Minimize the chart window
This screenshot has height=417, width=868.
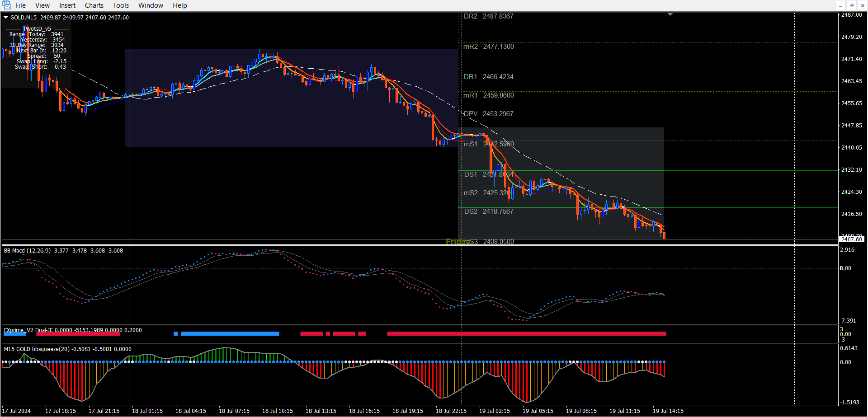coord(840,5)
